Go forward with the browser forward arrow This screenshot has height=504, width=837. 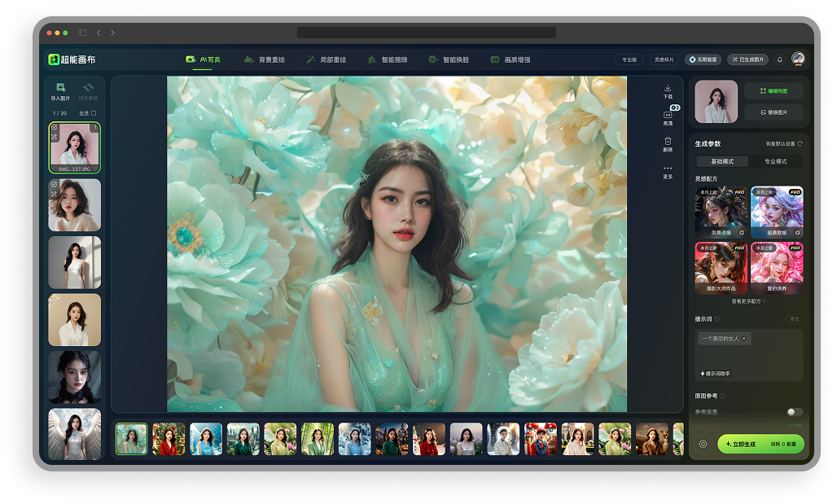click(112, 33)
